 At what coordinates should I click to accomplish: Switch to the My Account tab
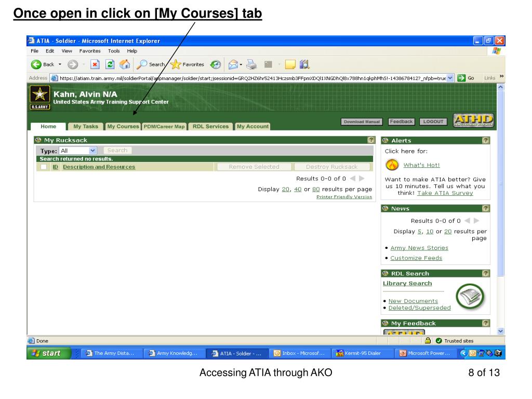(x=252, y=126)
